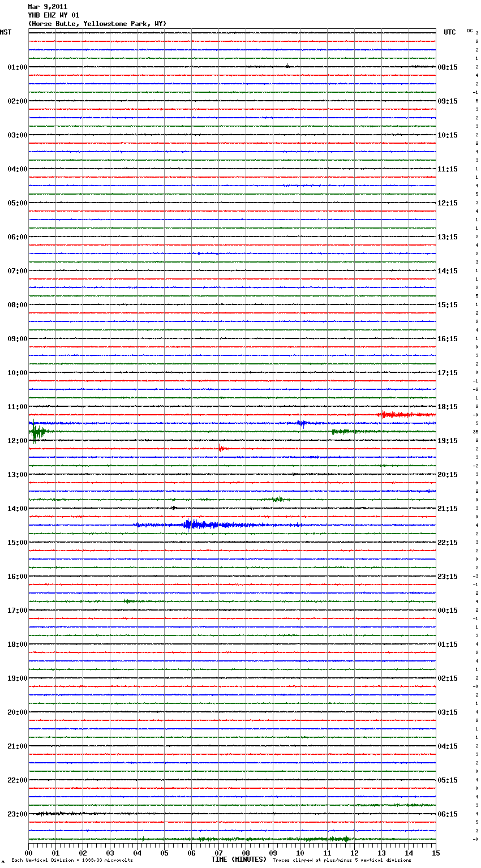The height and width of the screenshot is (868, 481).
Task: Click the YHB EHZ WY 01 station label
Action: tap(54, 15)
